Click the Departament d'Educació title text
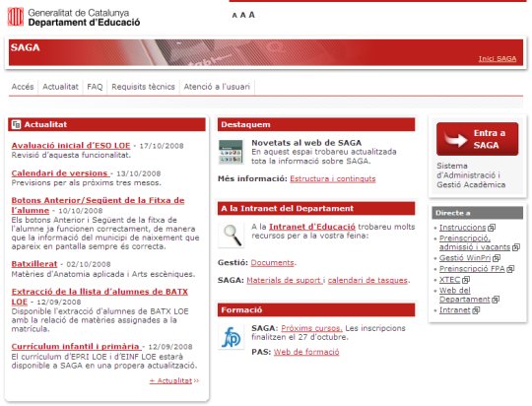 (x=84, y=23)
